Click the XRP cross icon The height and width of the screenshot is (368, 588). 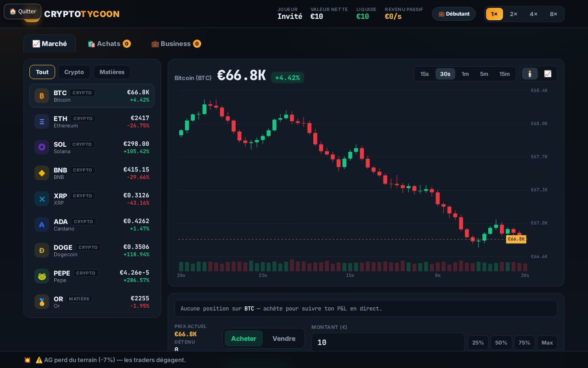42,199
